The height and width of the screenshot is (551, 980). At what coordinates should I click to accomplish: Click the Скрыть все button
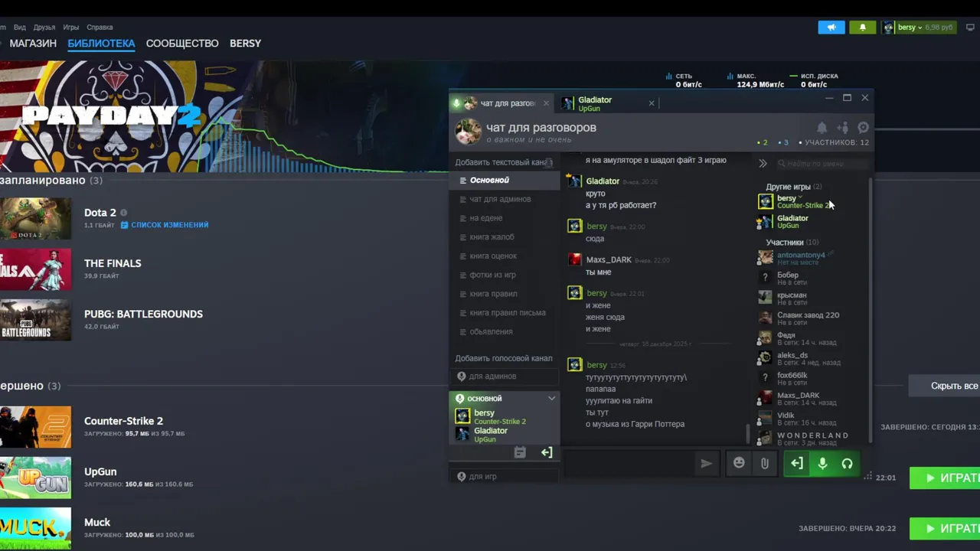click(944, 386)
